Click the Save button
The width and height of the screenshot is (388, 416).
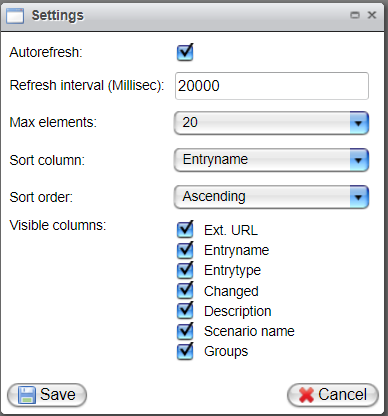(x=47, y=395)
